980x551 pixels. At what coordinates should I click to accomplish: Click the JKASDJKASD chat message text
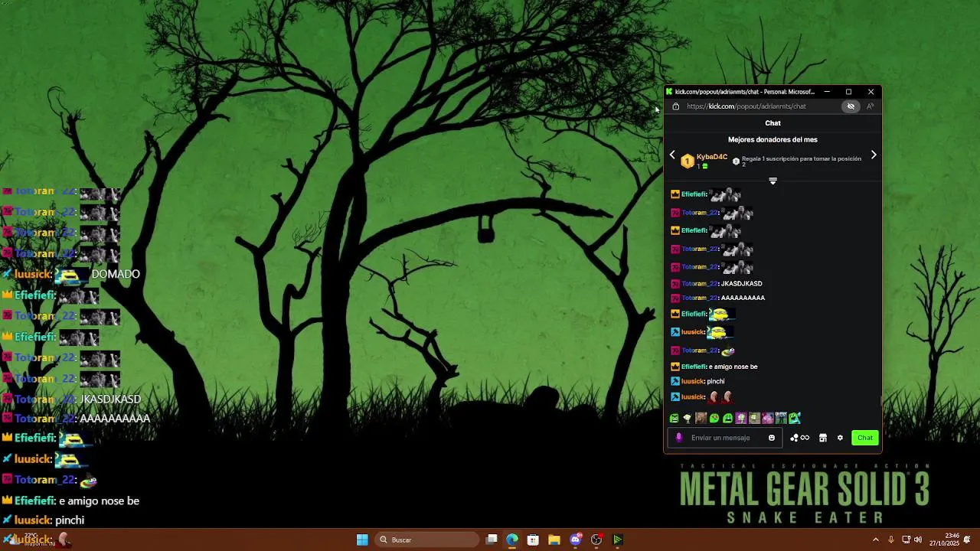[x=742, y=284]
